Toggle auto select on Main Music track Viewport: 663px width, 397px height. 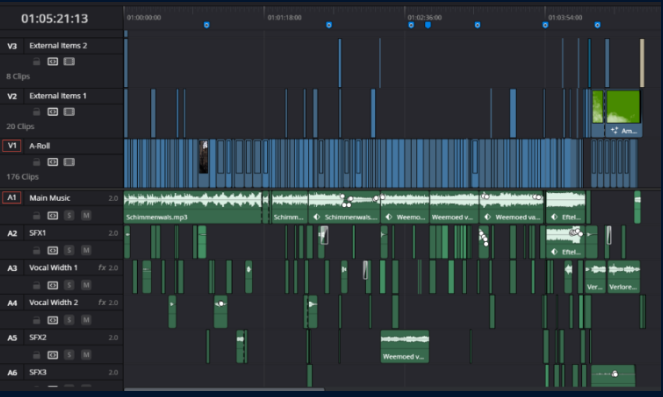tap(52, 216)
